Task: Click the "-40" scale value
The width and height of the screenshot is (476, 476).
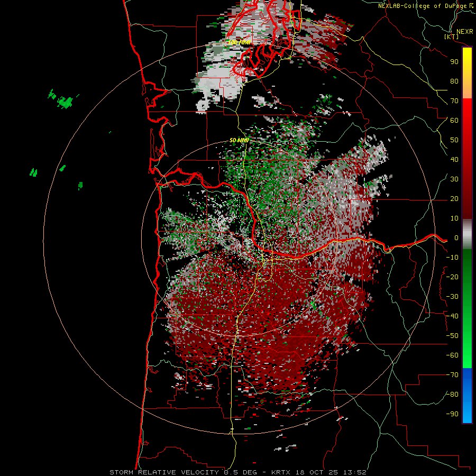Action: coord(452,316)
